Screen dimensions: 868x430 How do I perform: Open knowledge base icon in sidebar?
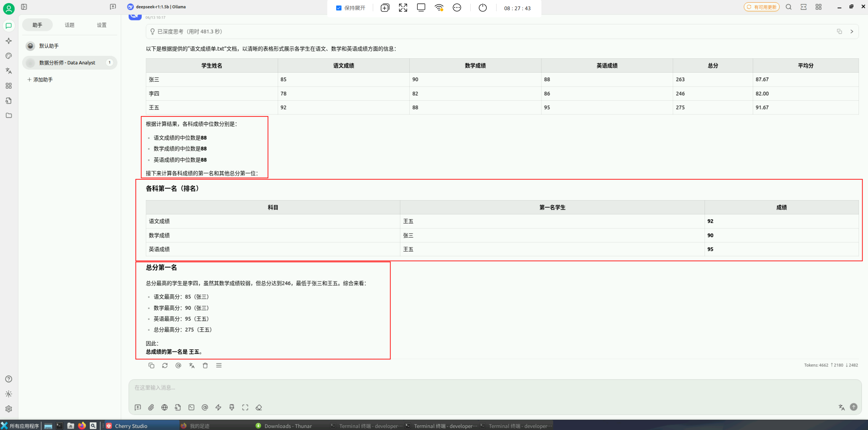9,101
